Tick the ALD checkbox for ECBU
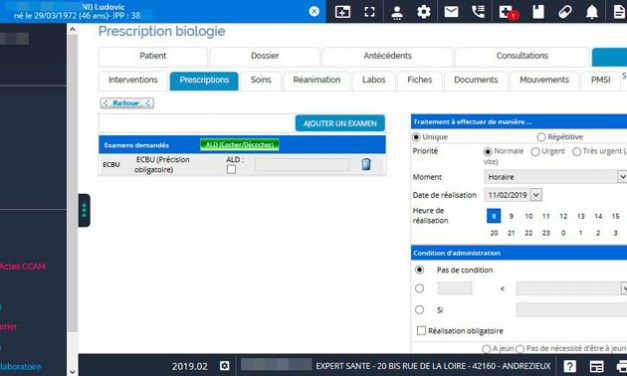The image size is (627, 376). click(231, 170)
